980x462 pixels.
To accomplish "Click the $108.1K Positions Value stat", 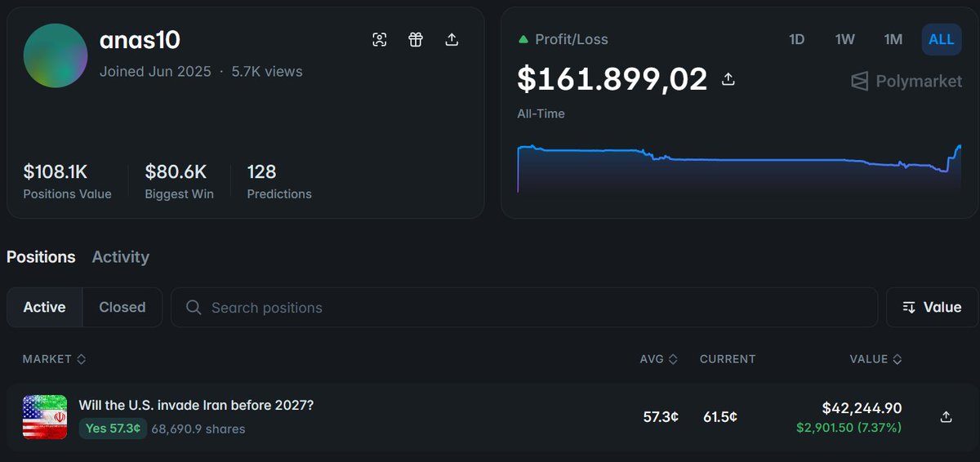I will pyautogui.click(x=67, y=181).
